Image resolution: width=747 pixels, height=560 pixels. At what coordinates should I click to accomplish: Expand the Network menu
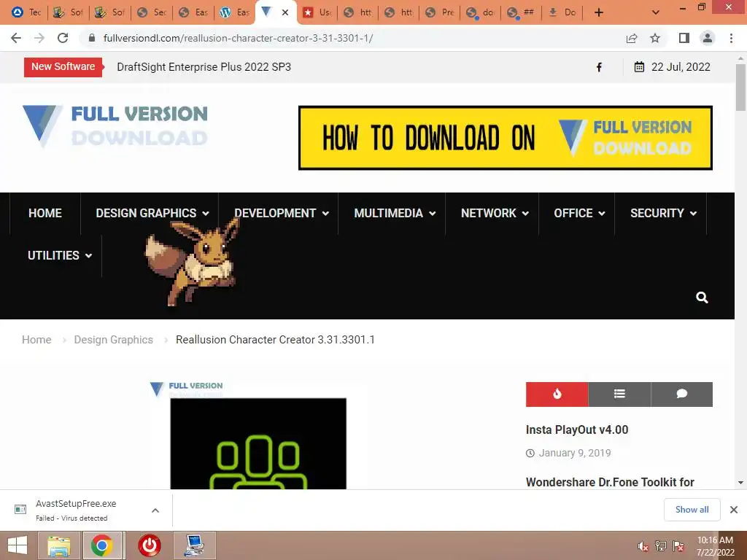tap(495, 213)
